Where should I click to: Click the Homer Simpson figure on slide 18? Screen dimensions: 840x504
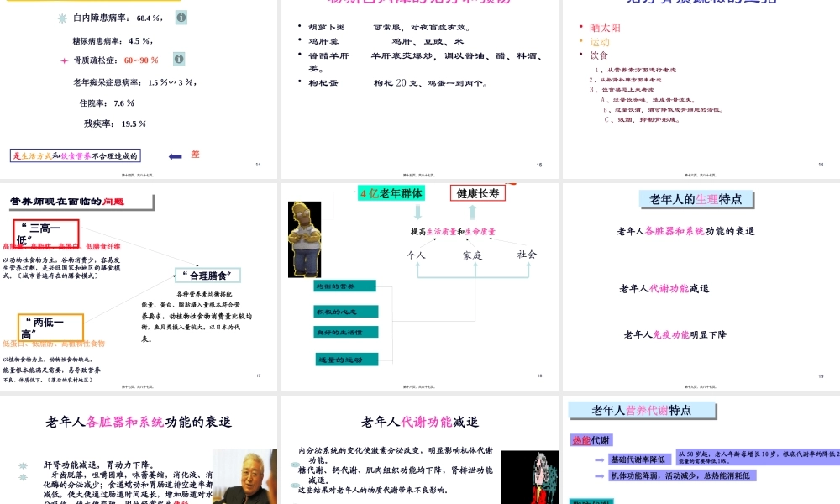(x=304, y=238)
